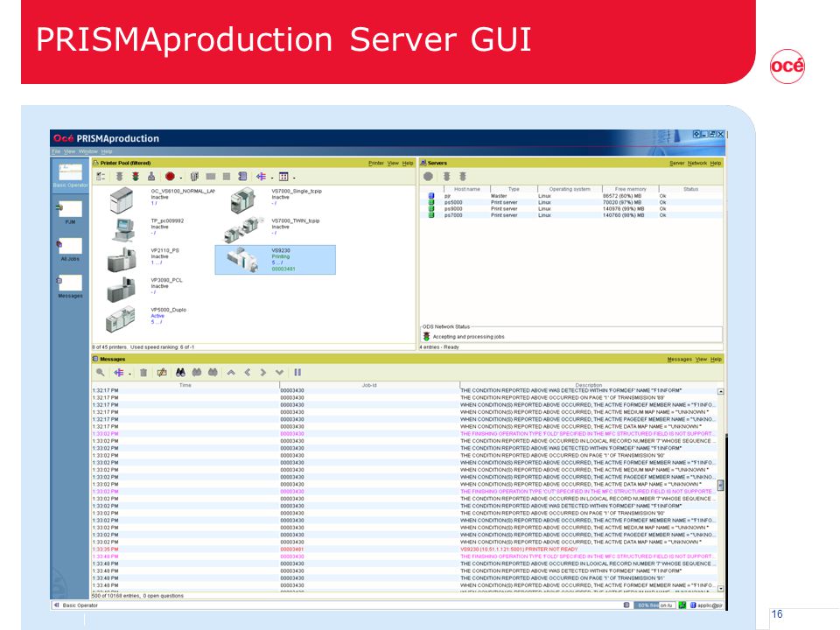Select the TP_pc009992 workstation printer
Screen dimensions: 840x630
(147, 230)
